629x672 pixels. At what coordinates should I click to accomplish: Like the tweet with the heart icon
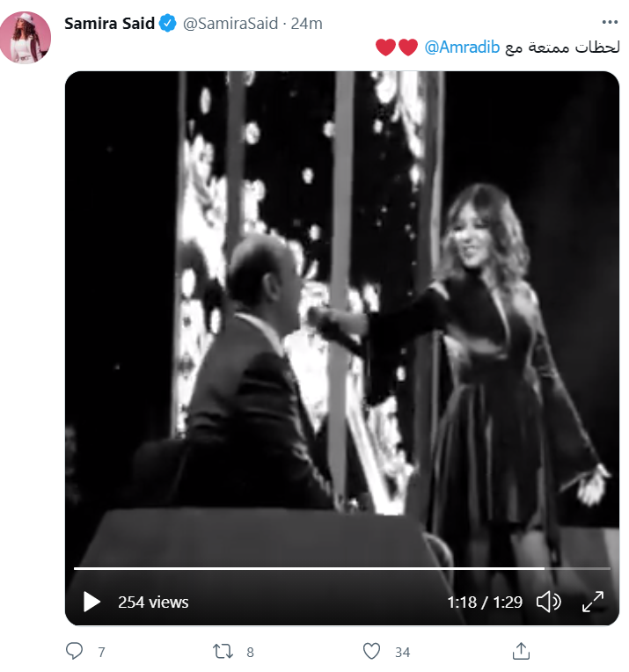pyautogui.click(x=372, y=651)
